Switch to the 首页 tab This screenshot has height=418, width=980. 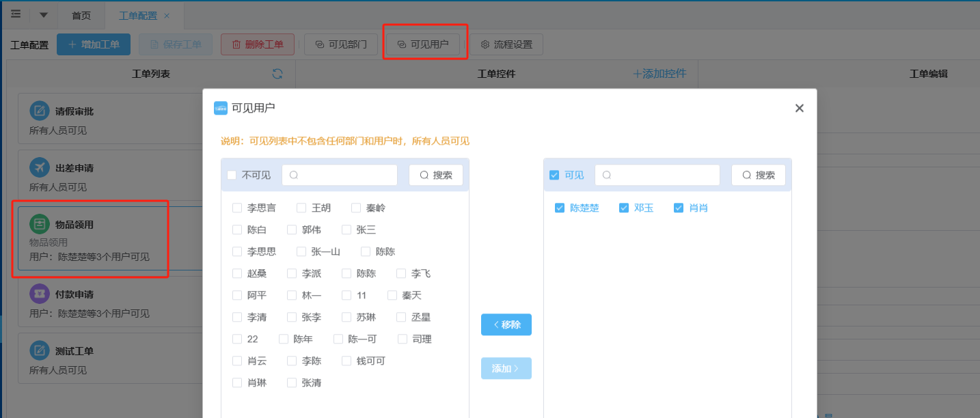coord(81,15)
